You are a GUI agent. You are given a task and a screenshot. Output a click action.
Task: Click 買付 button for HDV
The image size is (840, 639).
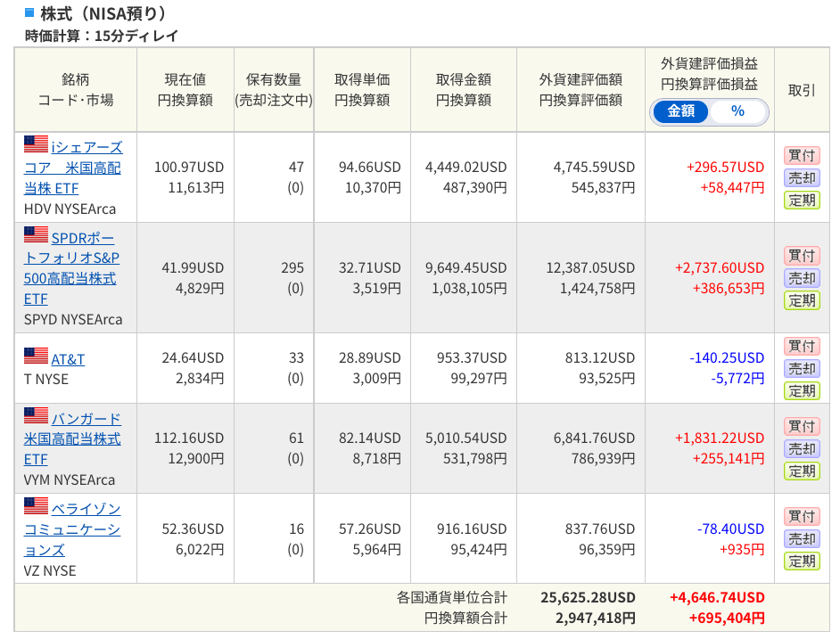[x=802, y=155]
